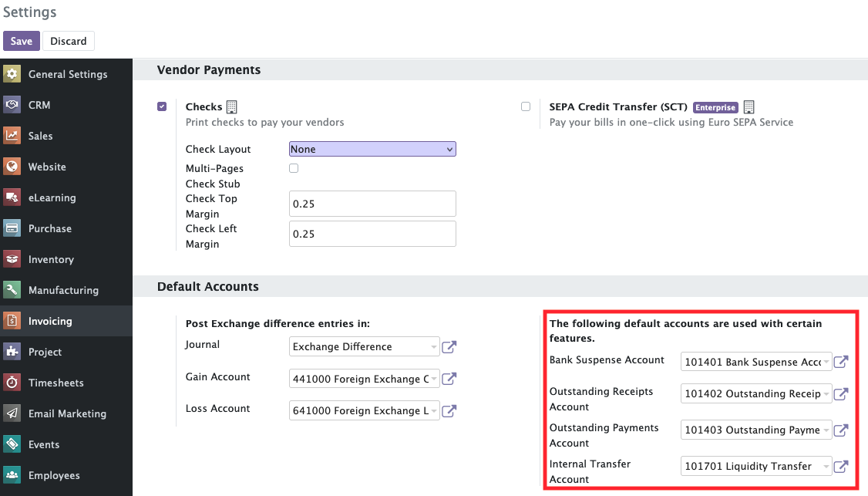Open external link for Bank Suspense Account
This screenshot has height=496, width=868.
pyautogui.click(x=841, y=362)
